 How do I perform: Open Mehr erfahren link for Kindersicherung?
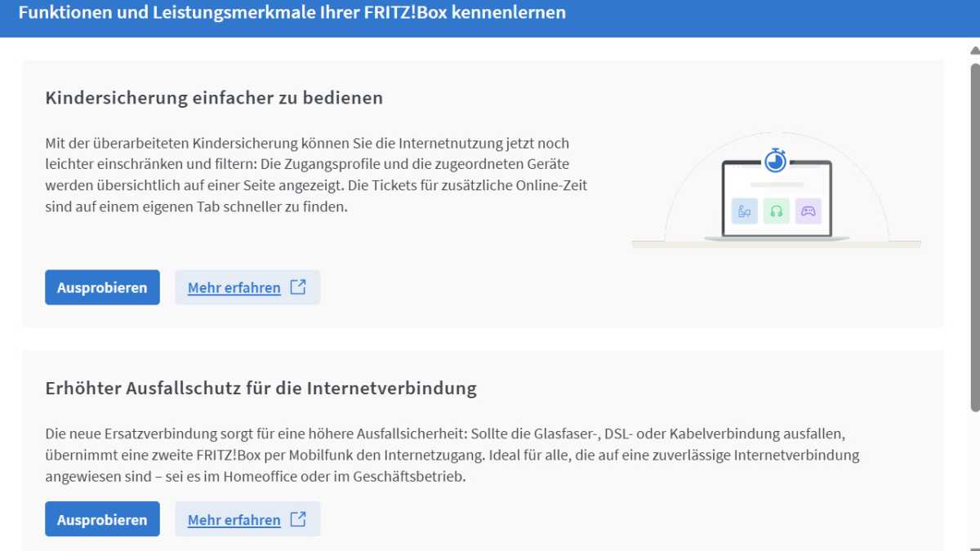coord(247,287)
